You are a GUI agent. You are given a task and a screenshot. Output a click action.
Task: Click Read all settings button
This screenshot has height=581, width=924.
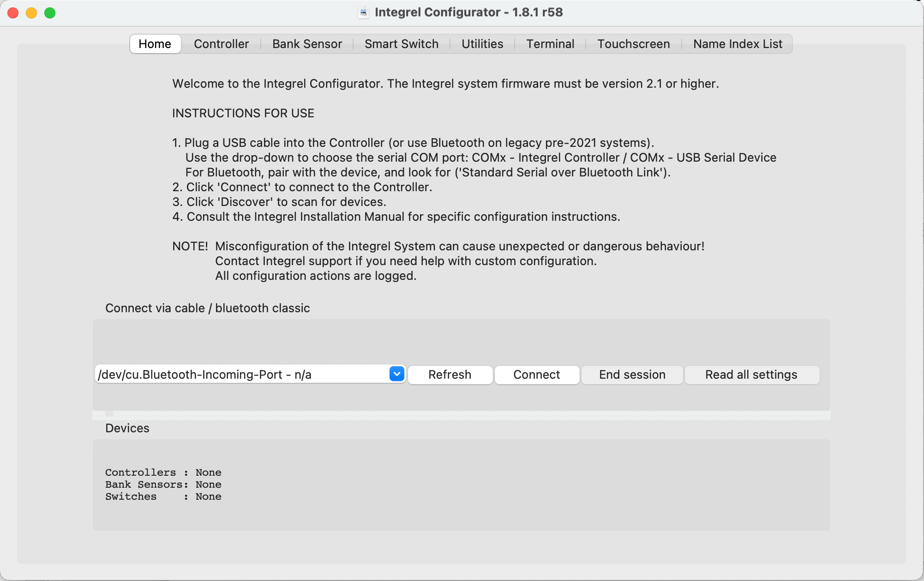(x=752, y=375)
